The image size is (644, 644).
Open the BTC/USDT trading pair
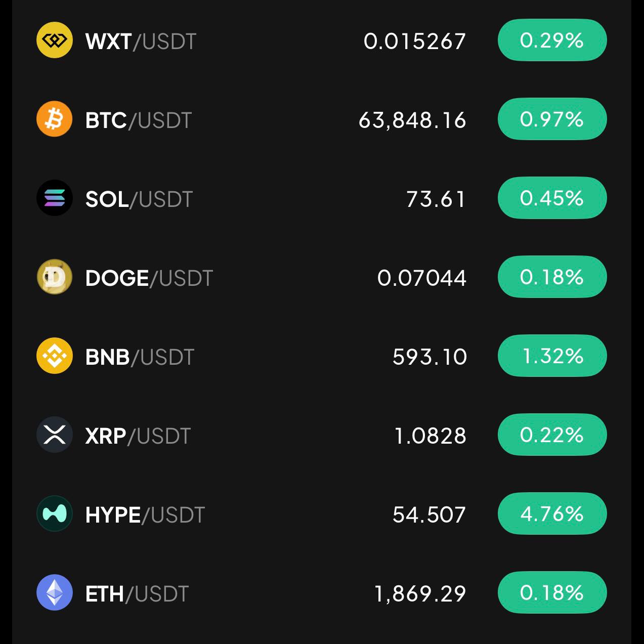click(x=139, y=120)
